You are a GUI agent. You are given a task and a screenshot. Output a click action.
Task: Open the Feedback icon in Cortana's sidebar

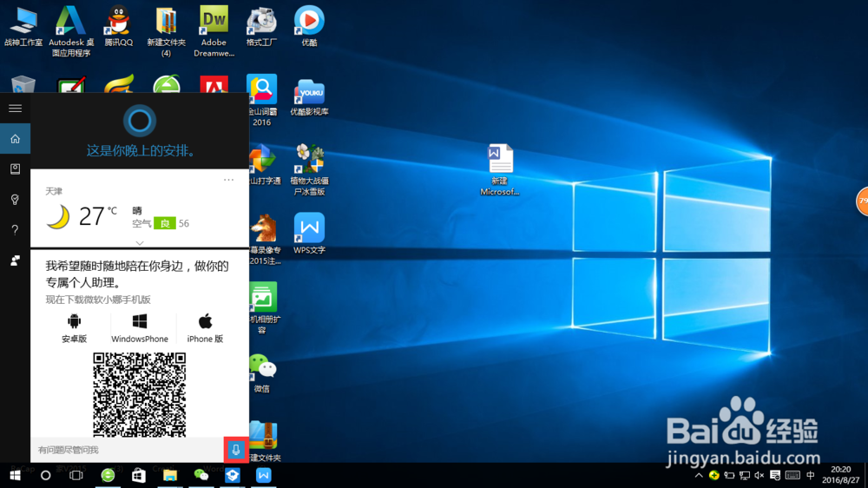[15, 260]
